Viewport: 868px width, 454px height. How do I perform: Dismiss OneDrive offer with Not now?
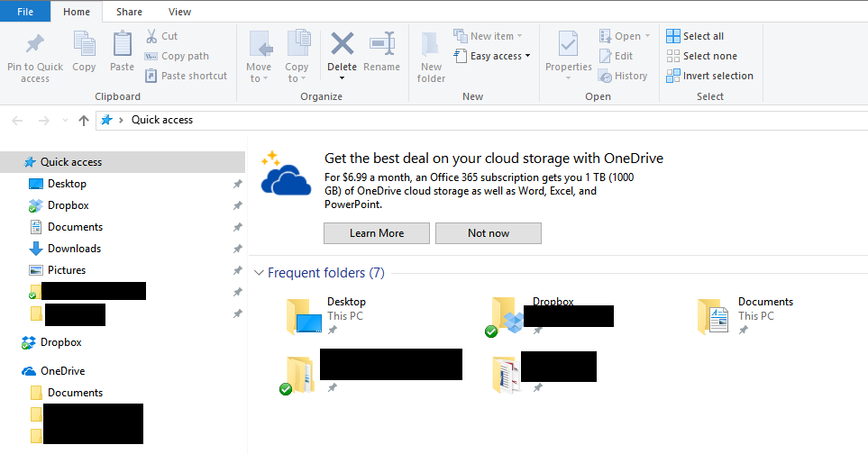pyautogui.click(x=489, y=233)
